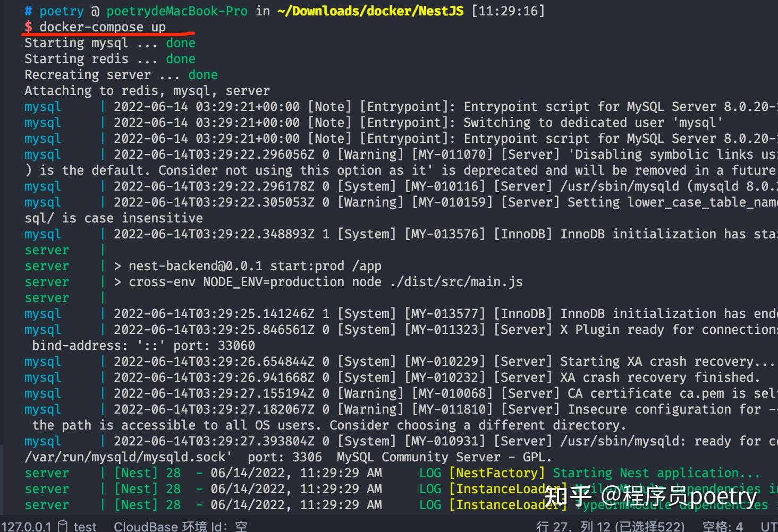Open the 127.0.0.1 connection status item
This screenshot has width=778, height=532.
26,526
